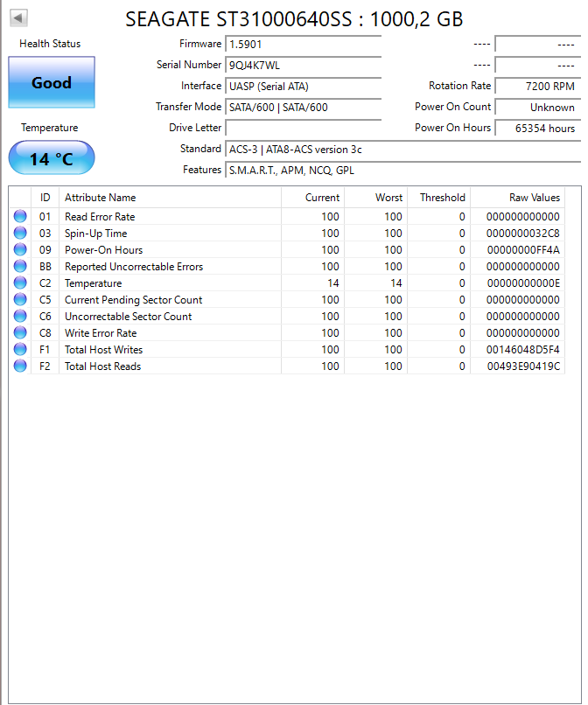588x705 pixels.
Task: Select the Reported Uncorrectable Errors attribute name
Action: [x=134, y=267]
